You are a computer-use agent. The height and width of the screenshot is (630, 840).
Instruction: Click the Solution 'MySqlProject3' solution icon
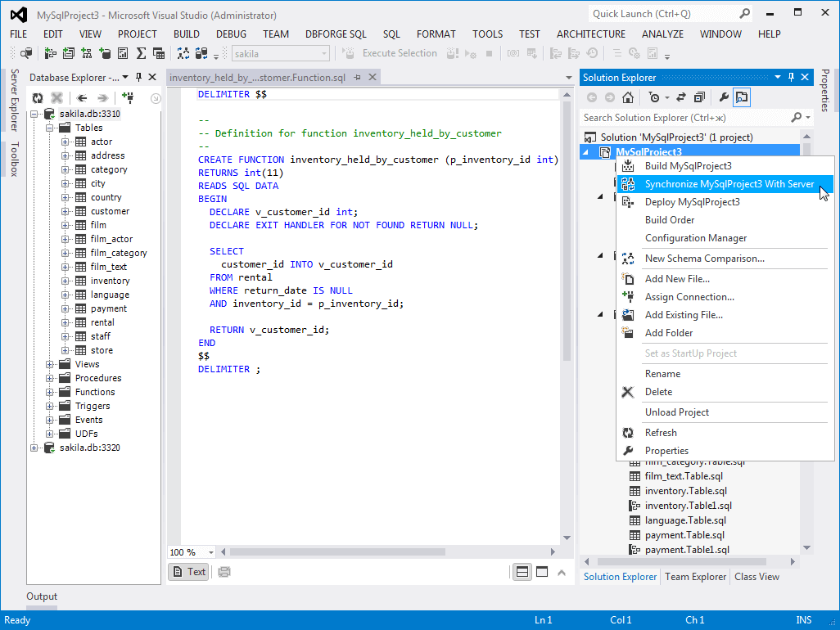click(590, 137)
